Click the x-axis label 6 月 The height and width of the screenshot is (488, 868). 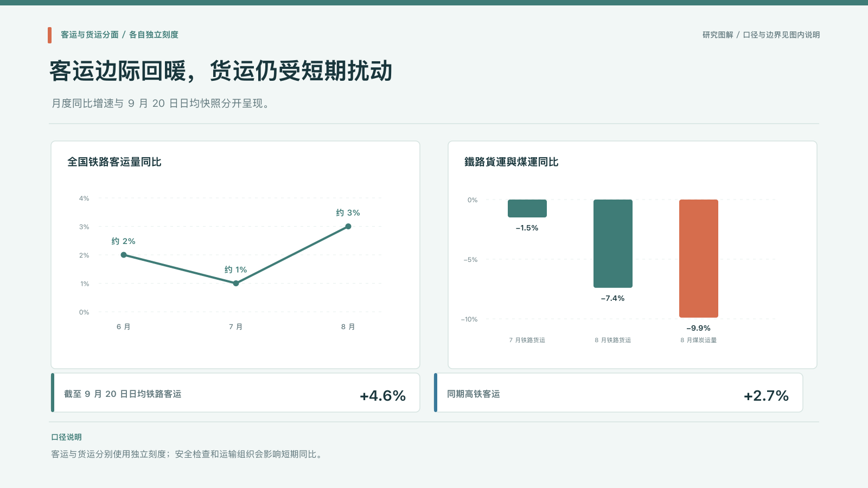(124, 326)
